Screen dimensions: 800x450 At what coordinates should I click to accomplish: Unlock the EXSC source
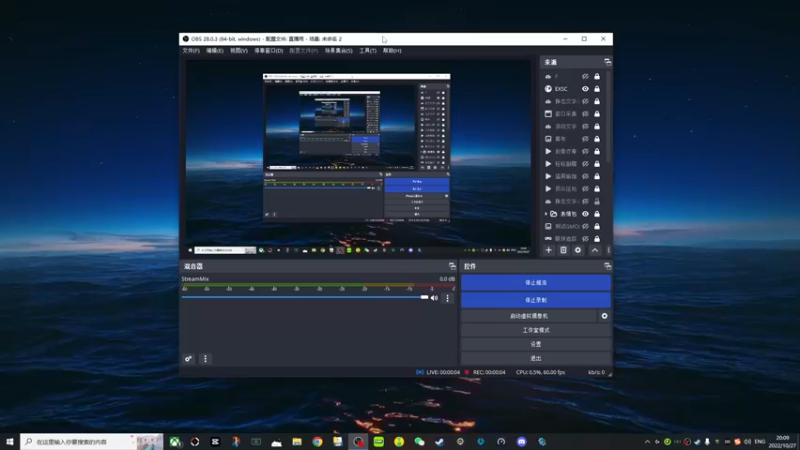597,89
